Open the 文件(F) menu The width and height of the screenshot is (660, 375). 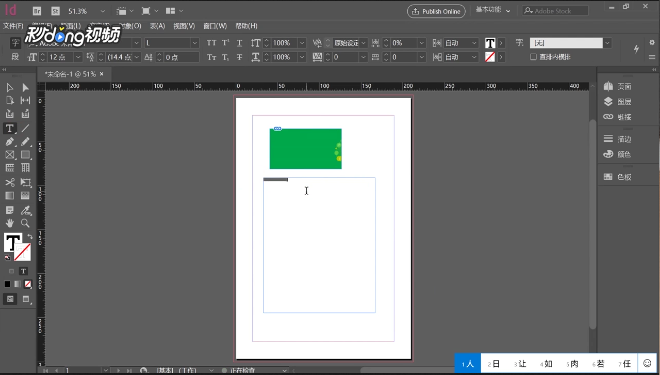[x=13, y=26]
